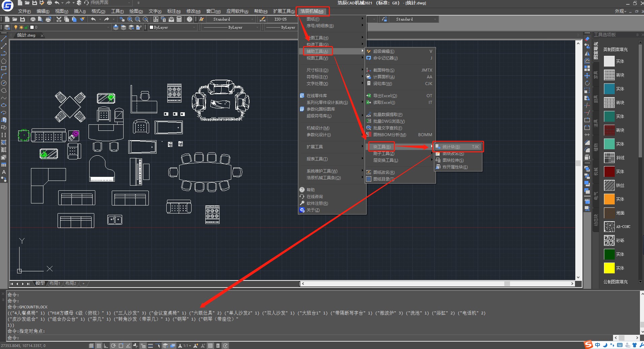Click the Super Edit lightning icon
This screenshot has height=349, width=644.
[x=369, y=51]
